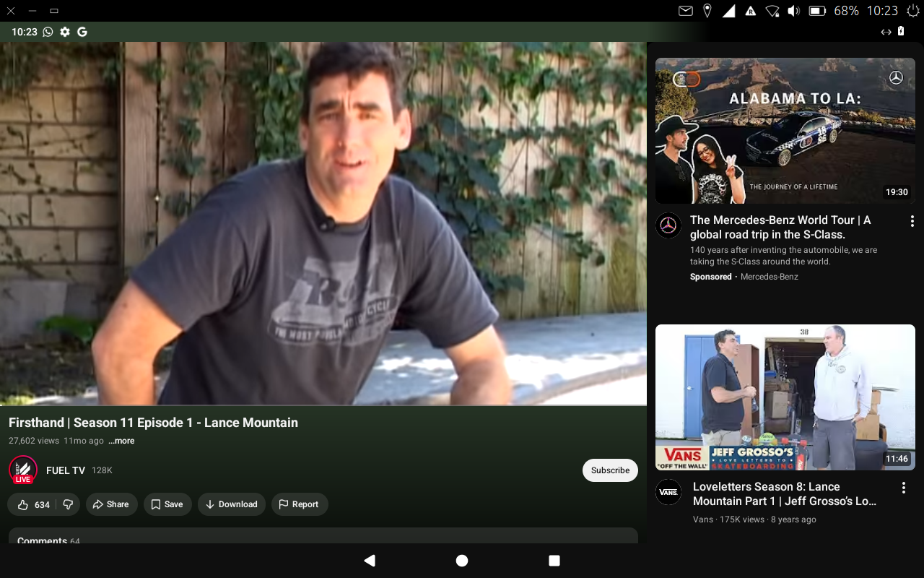Tap the Android home circle button
Viewport: 924px width, 578px height.
point(462,561)
